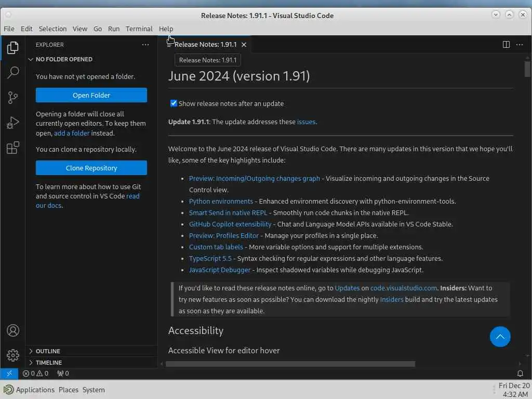
Task: Open the Applications menu icon in taskbar
Action: 8,390
